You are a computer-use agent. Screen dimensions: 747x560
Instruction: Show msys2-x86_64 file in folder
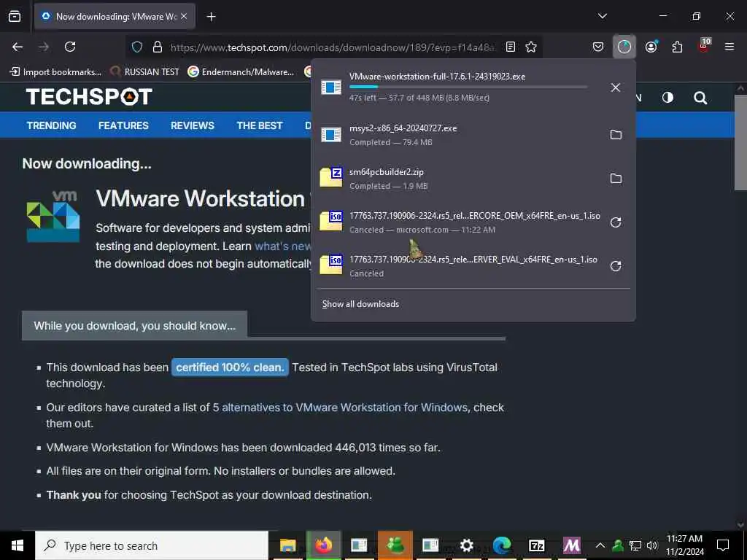616,135
